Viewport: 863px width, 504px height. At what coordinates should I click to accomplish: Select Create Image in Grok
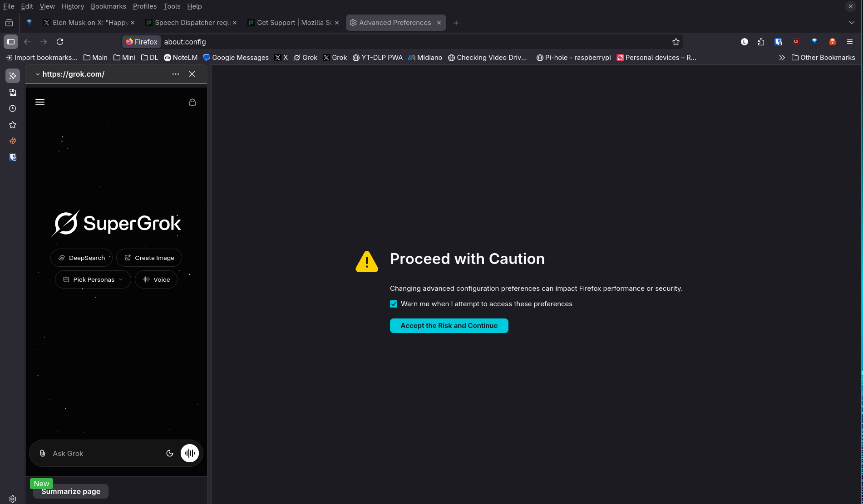click(149, 258)
